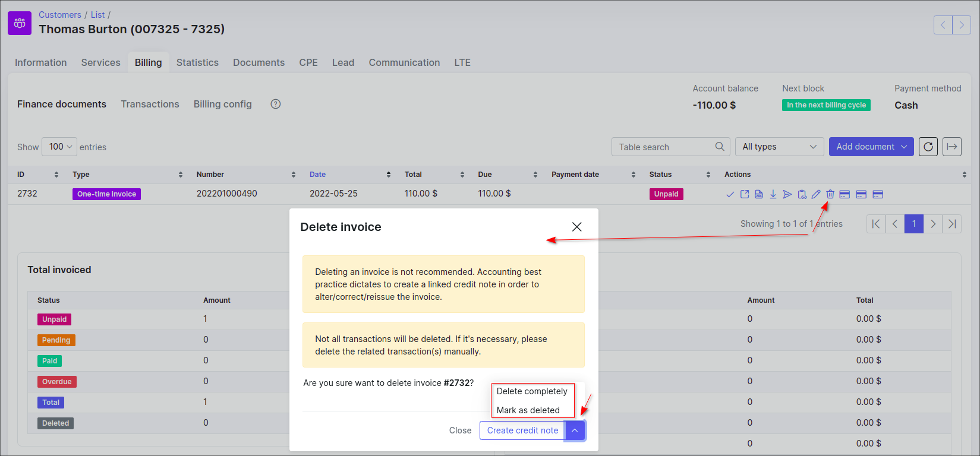Choose Delete completely from the popup menu
The height and width of the screenshot is (456, 980).
pos(532,391)
